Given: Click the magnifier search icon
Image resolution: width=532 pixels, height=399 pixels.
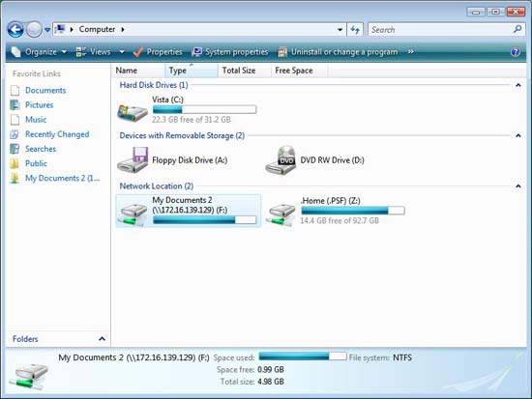Looking at the screenshot, I should [517, 29].
